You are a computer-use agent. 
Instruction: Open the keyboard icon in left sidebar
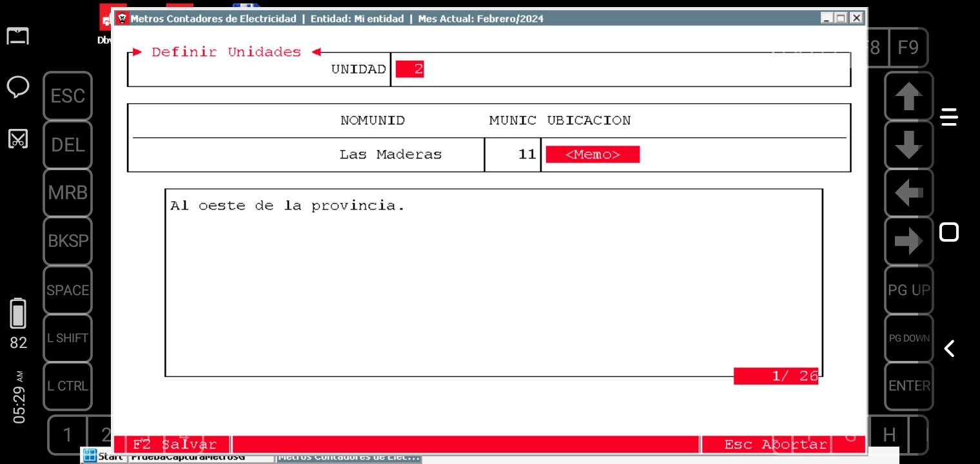18,36
